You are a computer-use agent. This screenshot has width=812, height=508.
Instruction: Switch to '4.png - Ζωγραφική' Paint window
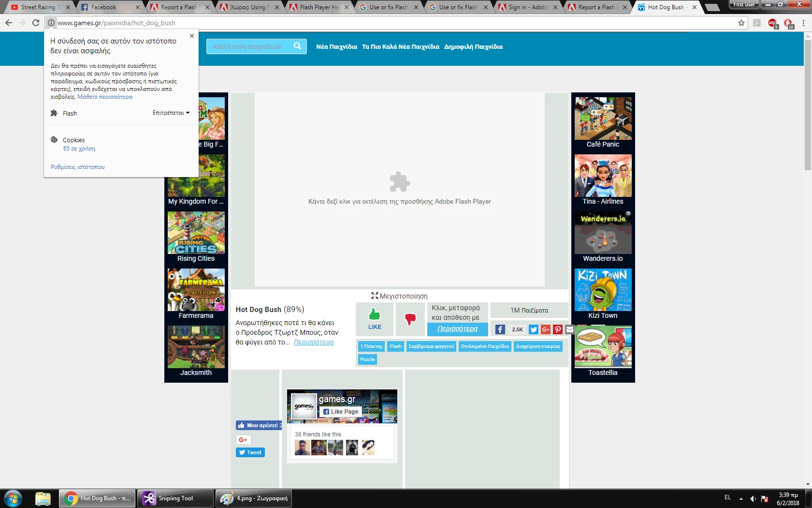(253, 498)
